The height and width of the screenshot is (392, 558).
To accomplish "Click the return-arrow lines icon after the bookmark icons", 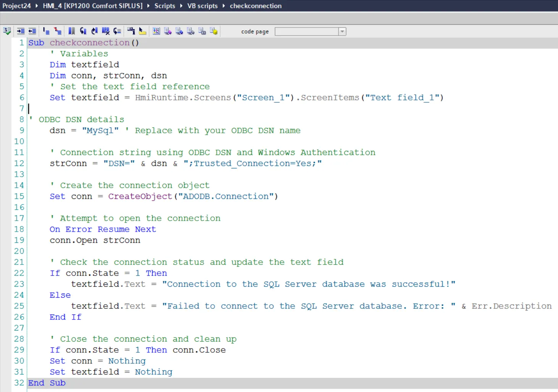I will coord(117,31).
